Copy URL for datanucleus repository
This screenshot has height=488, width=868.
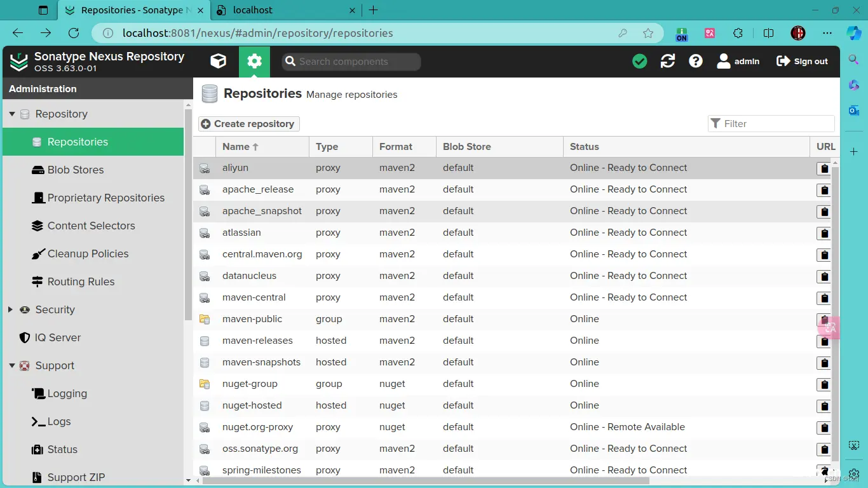[x=824, y=276]
